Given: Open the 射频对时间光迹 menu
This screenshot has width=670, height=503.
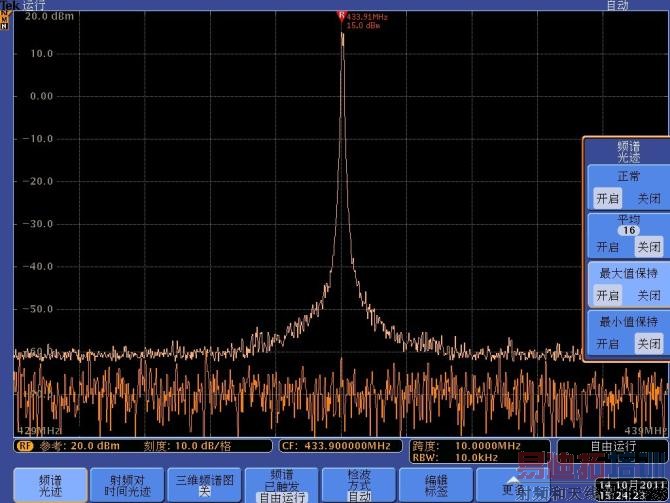Looking at the screenshot, I should click(x=127, y=485).
